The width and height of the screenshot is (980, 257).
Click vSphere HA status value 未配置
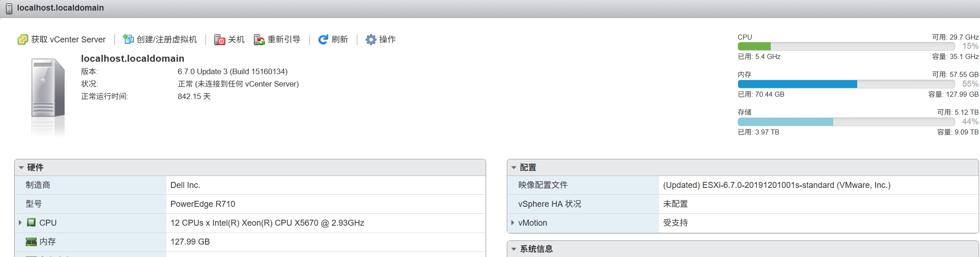coord(675,204)
